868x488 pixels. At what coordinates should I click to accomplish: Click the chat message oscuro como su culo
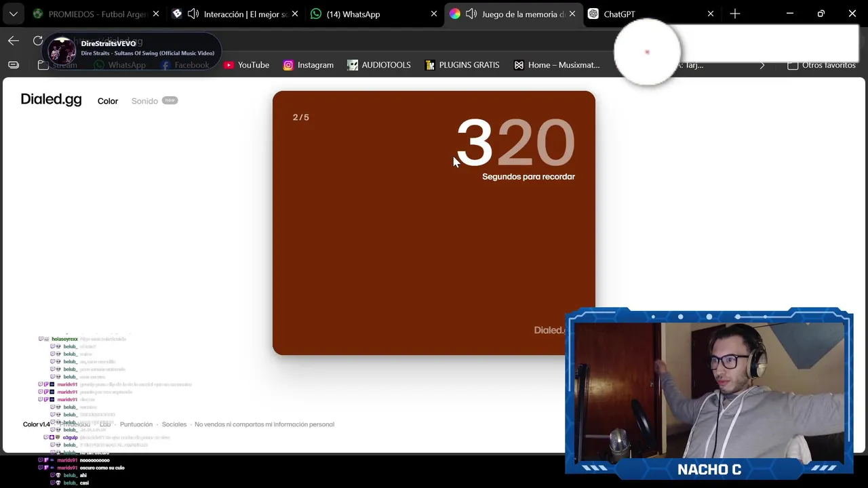(102, 468)
